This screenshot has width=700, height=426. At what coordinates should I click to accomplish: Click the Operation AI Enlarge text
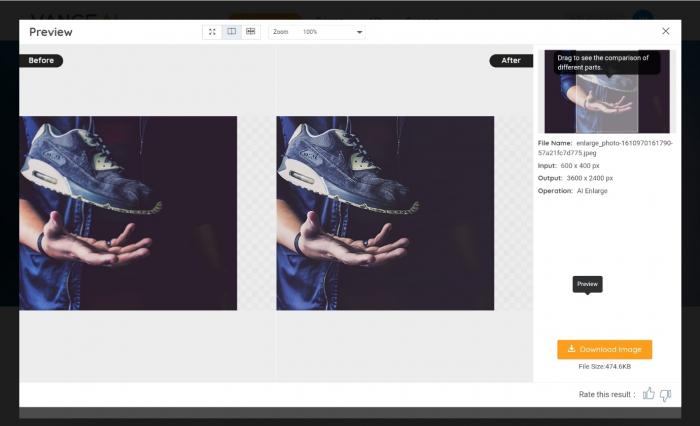(x=573, y=191)
